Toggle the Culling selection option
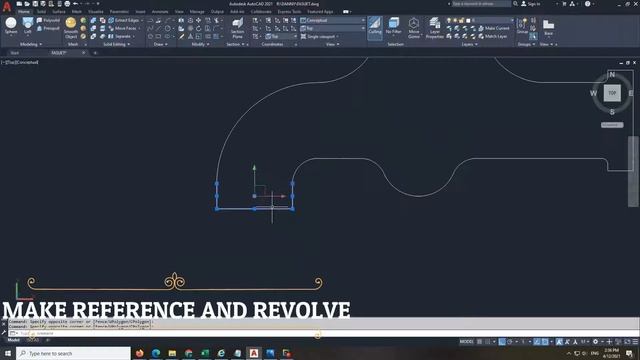Image resolution: width=640 pixels, height=360 pixels. pos(375,28)
